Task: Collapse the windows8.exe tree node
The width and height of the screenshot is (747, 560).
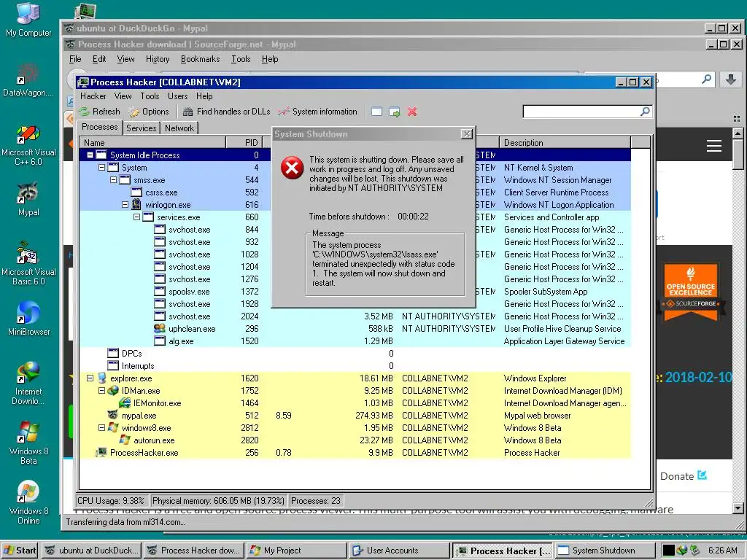Action: pos(101,427)
